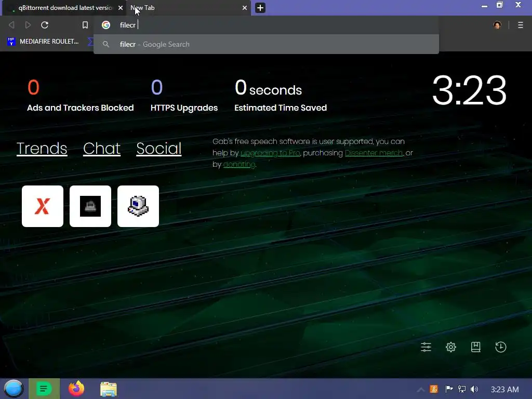This screenshot has height=399, width=532.
Task: Open settings gear on new tab page
Action: (451, 347)
